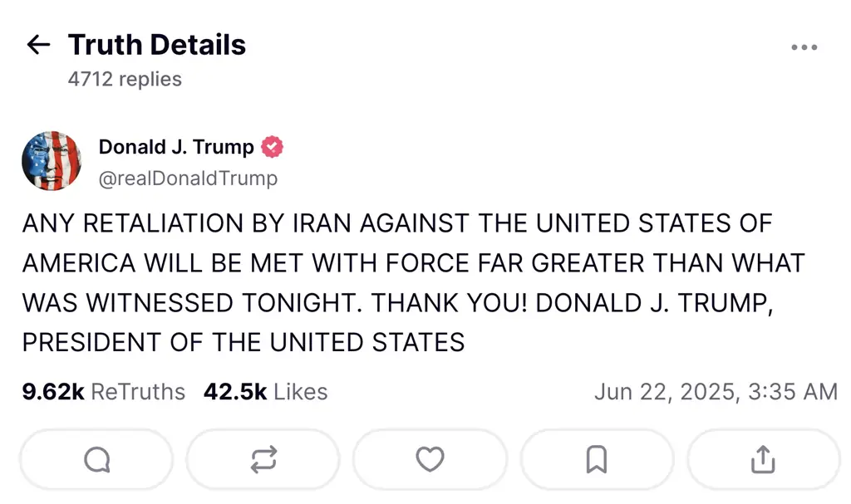View the 42.5k Likes list
This screenshot has height=504, width=851.
[265, 392]
